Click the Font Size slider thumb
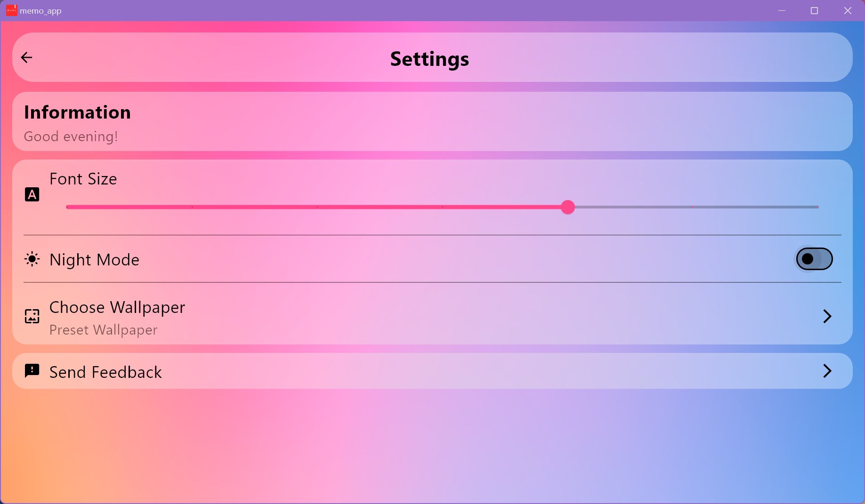The image size is (865, 504). [568, 207]
